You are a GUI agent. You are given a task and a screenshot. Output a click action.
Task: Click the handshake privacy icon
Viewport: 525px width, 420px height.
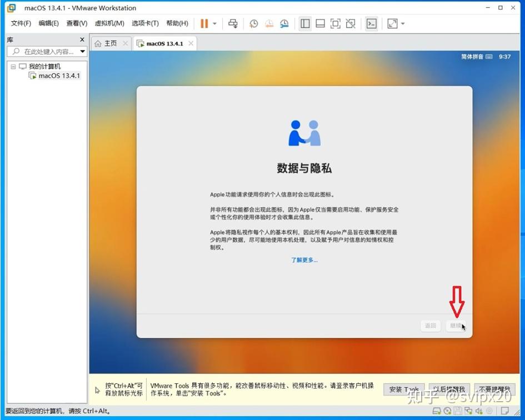[x=304, y=133]
